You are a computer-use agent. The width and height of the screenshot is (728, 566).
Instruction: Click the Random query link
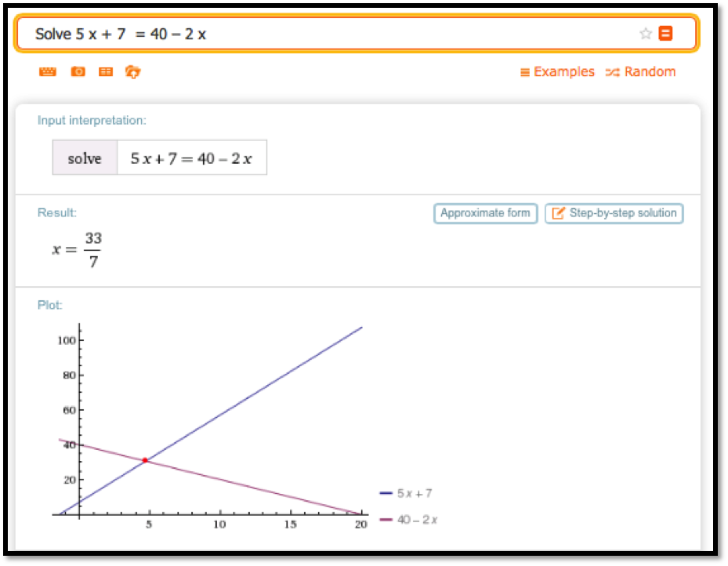[639, 72]
